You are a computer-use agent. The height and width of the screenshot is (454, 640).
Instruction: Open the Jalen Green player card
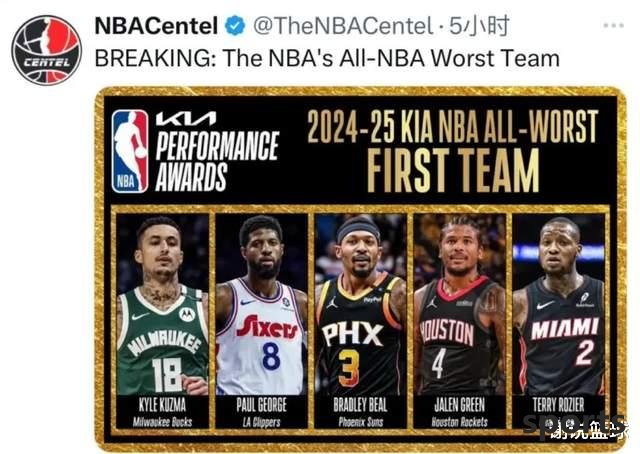tap(460, 321)
